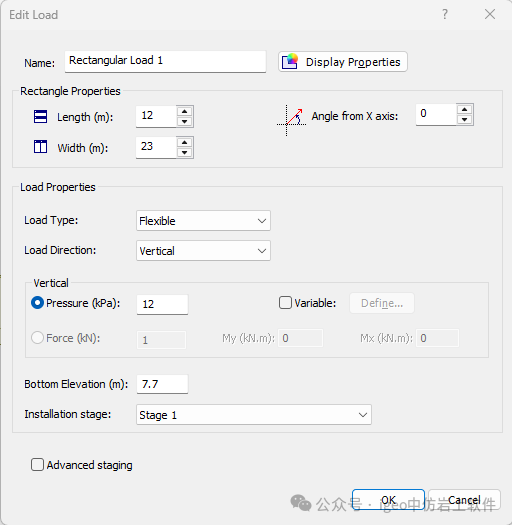512x525 pixels.
Task: Click the help question mark button
Action: click(x=445, y=14)
